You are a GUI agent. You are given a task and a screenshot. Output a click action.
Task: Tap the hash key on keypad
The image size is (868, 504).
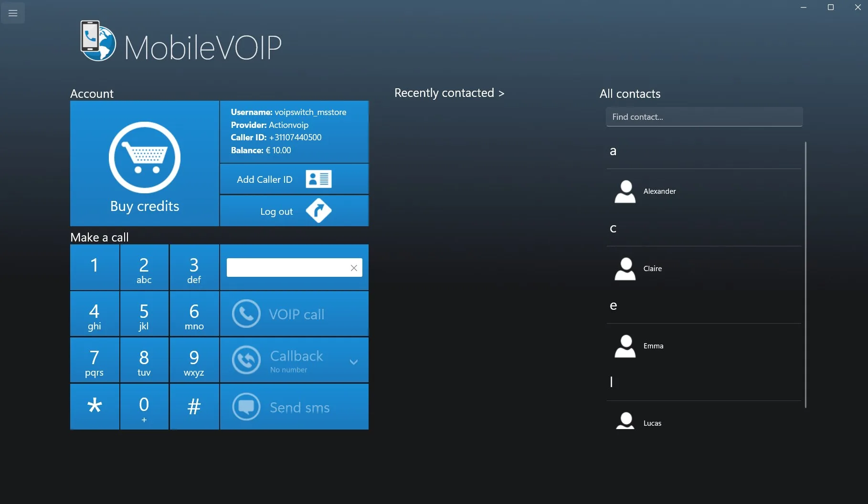click(194, 407)
